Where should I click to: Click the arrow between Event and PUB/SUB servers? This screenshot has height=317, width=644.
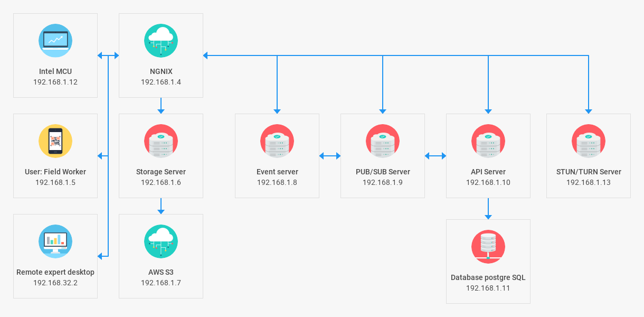[x=330, y=156]
